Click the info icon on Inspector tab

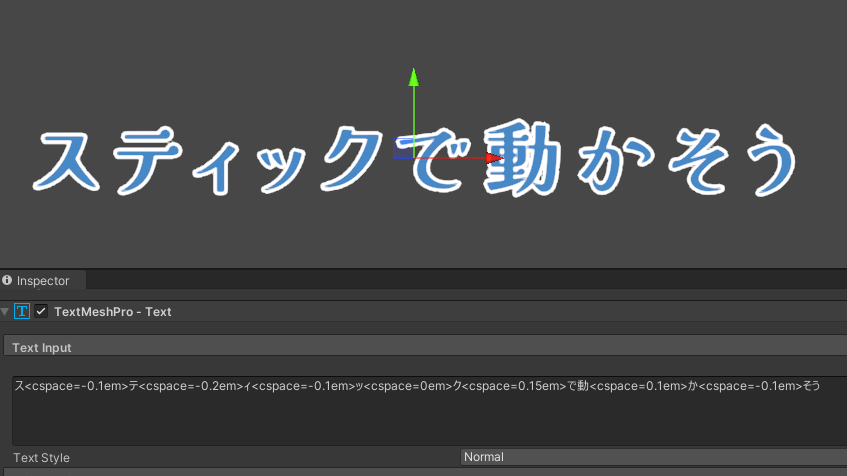pyautogui.click(x=8, y=281)
